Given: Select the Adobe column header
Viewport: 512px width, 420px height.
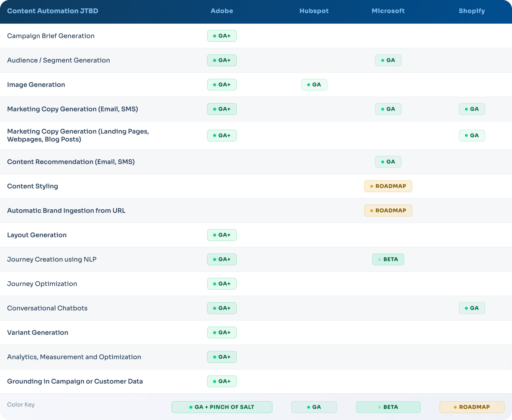Looking at the screenshot, I should [222, 11].
